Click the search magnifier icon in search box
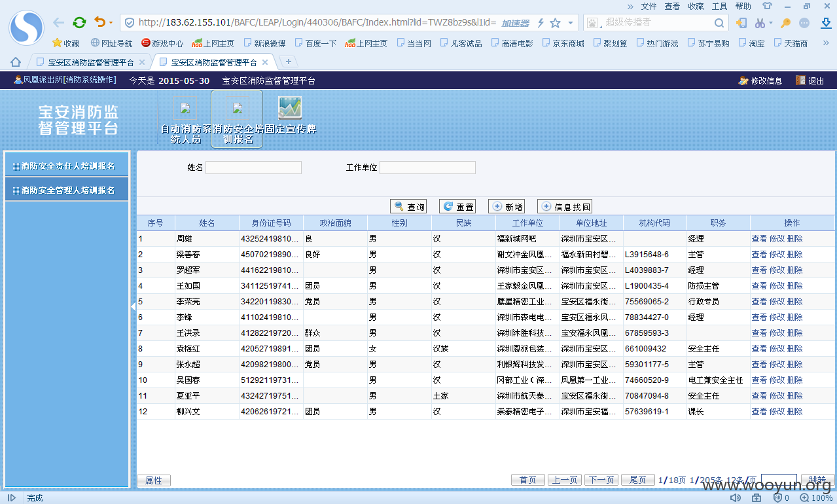The width and height of the screenshot is (837, 504). point(719,23)
